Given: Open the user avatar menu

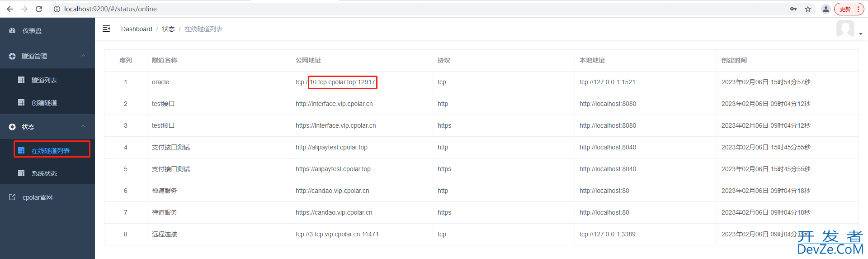Looking at the screenshot, I should [849, 29].
